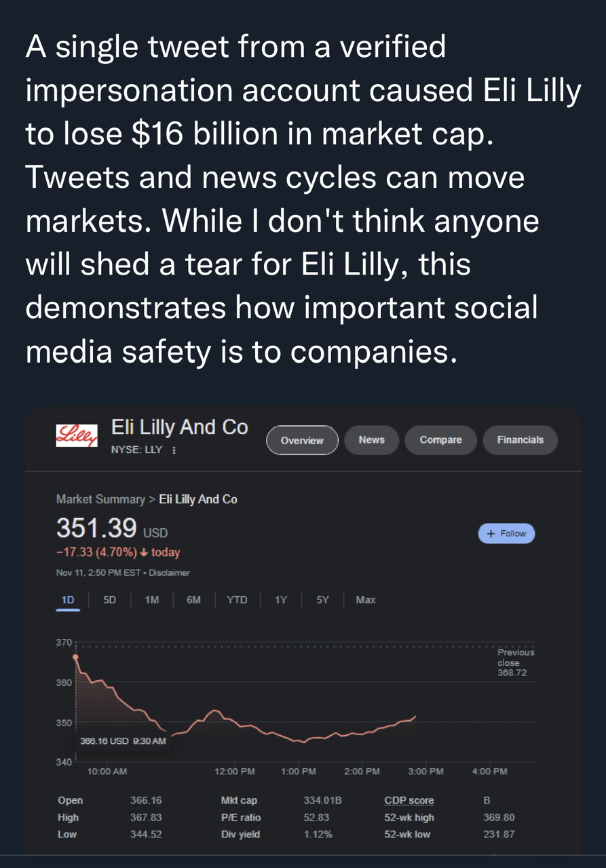Switch to the 5Y range
Screen dimensions: 606x868
point(322,599)
